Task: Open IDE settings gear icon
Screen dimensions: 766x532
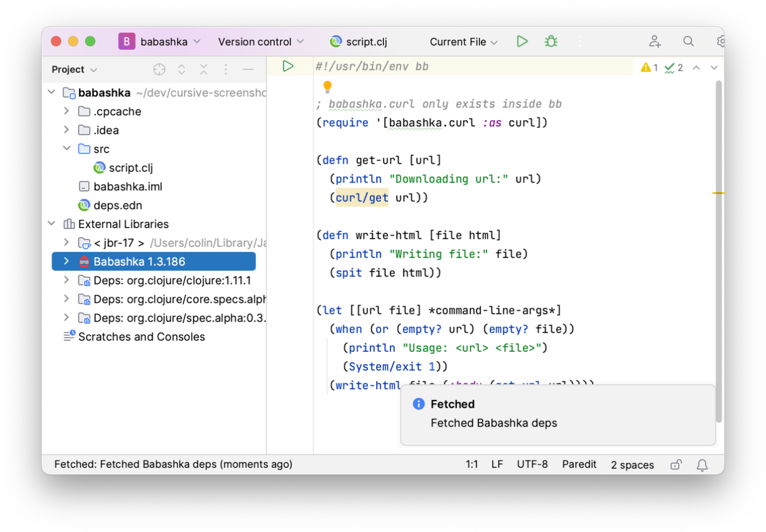Action: pos(720,42)
